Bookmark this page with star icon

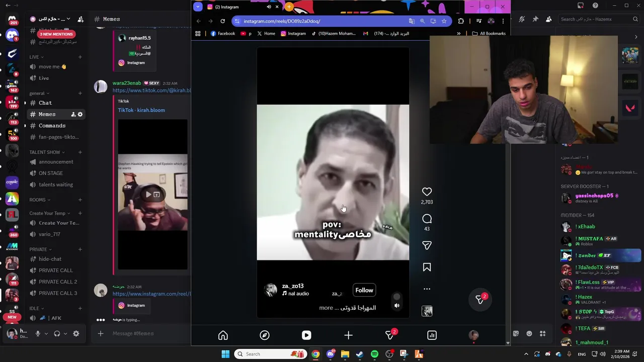[444, 21]
